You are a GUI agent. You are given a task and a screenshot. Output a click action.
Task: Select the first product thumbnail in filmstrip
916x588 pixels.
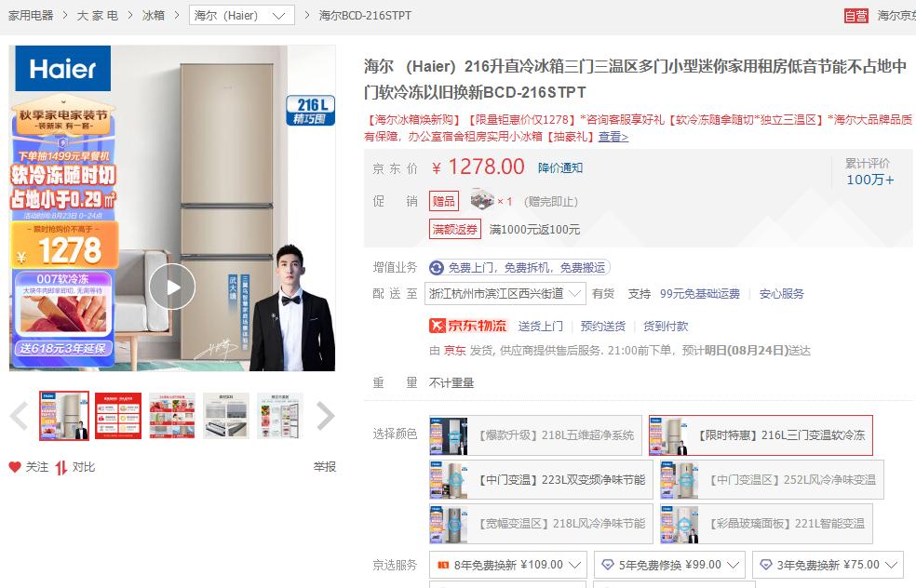coord(62,415)
